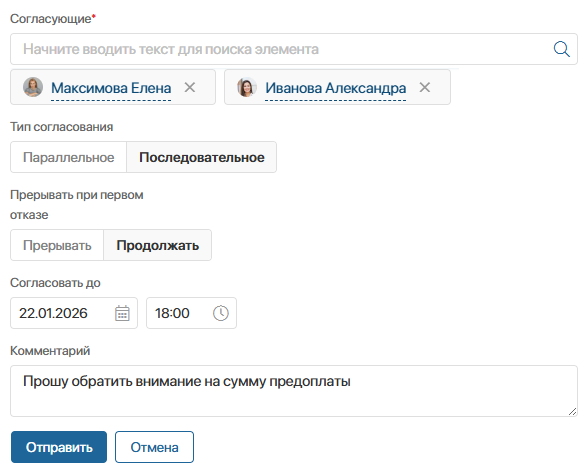Click the Прерывать при первом отказе label
Screen dimensions: 583x471
[x=77, y=204]
